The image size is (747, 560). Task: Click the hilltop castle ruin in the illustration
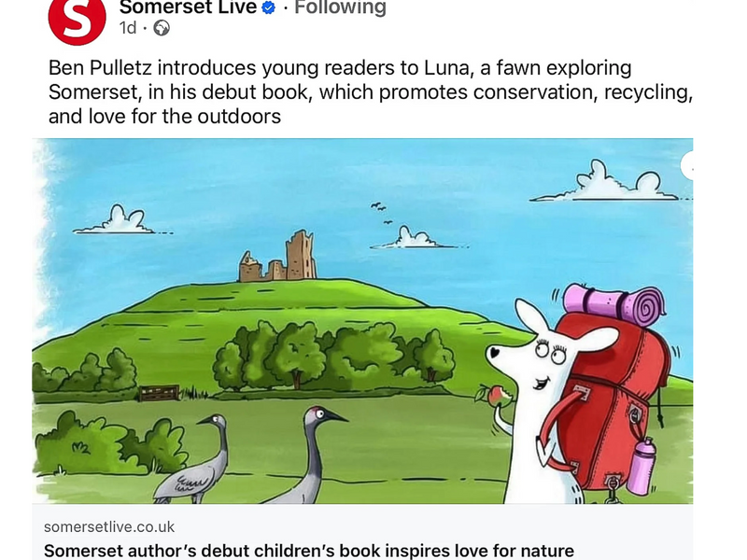[277, 257]
